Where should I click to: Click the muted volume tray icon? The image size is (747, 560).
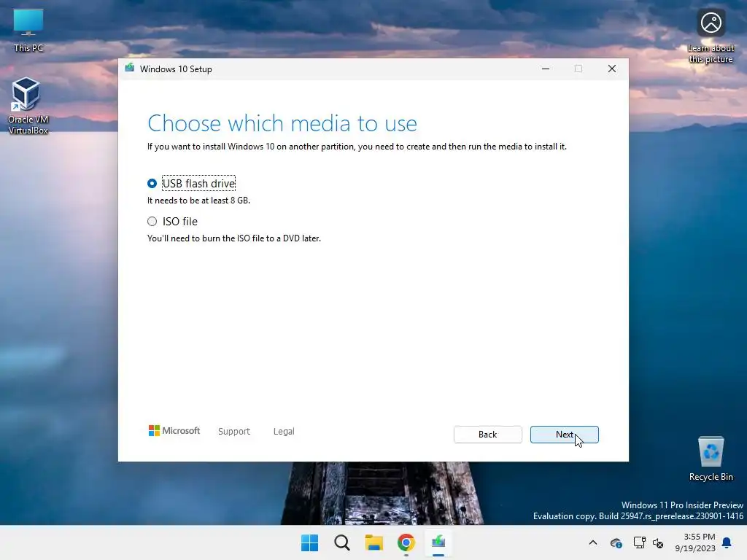[x=658, y=542]
